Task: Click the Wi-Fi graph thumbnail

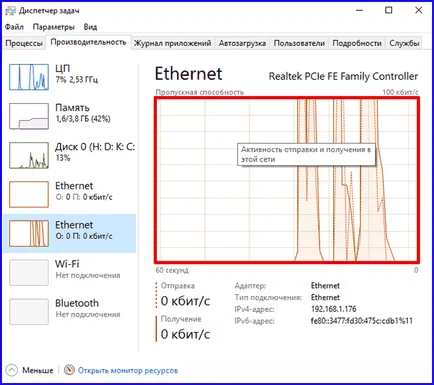Action: (x=29, y=273)
